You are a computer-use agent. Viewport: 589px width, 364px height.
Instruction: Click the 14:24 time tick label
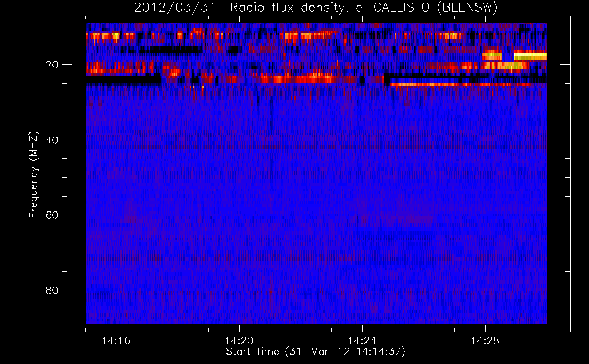[362, 341]
